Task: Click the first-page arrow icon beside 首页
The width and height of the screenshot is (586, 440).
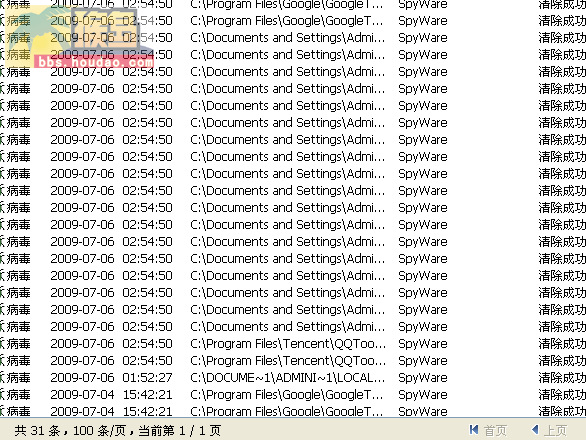Action: 474,430
